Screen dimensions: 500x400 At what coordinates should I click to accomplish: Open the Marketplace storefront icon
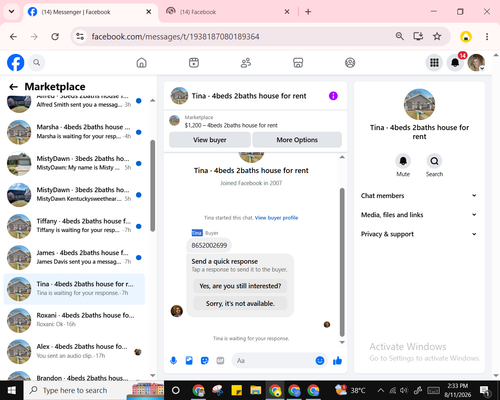(298, 63)
